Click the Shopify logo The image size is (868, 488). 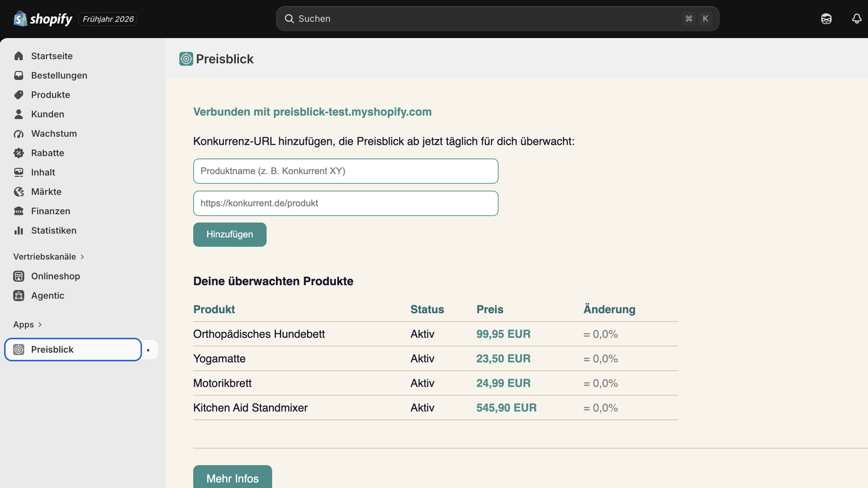click(x=43, y=19)
